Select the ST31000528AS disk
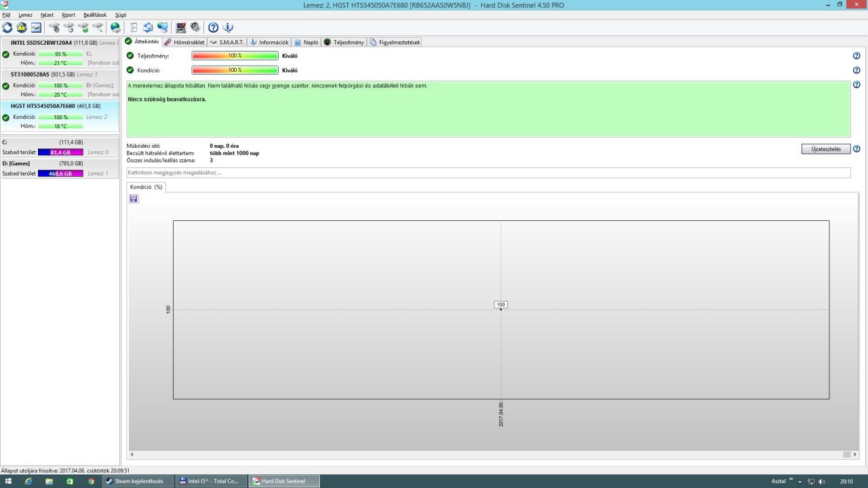This screenshot has height=488, width=868. point(60,84)
